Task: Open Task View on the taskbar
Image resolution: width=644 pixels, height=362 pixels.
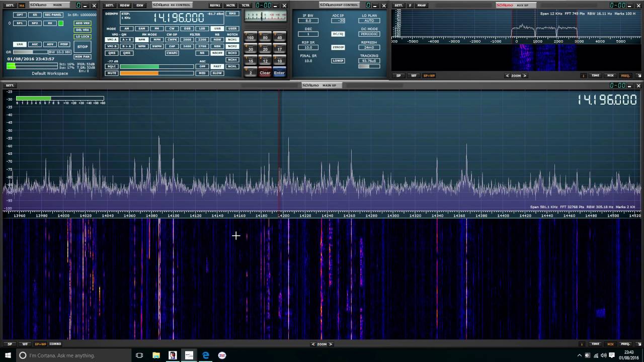Action: (139, 355)
